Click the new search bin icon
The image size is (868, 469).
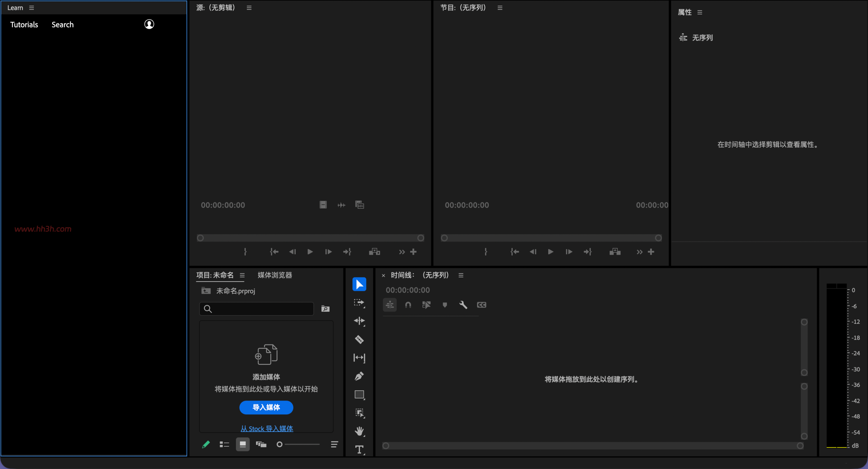325,309
